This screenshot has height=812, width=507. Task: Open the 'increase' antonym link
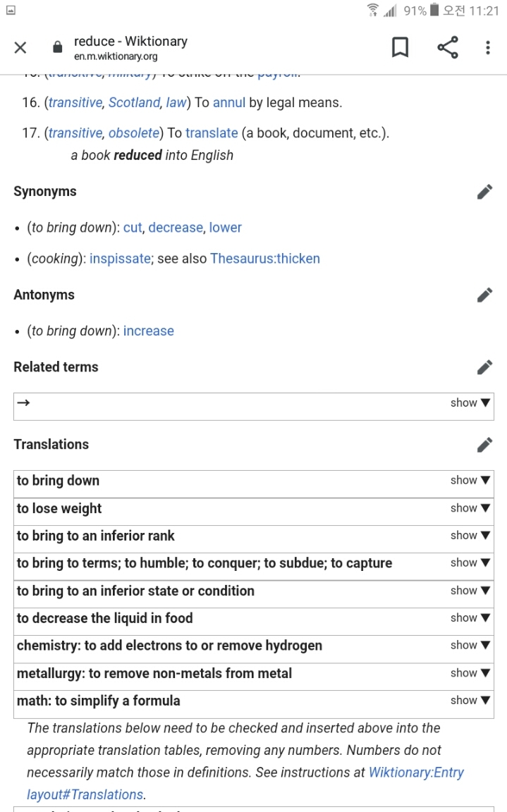point(148,331)
